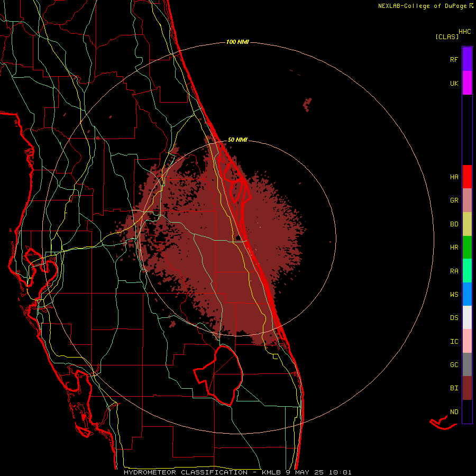The height and width of the screenshot is (476, 476).
Task: Click the RF legend label
Action: (x=454, y=59)
